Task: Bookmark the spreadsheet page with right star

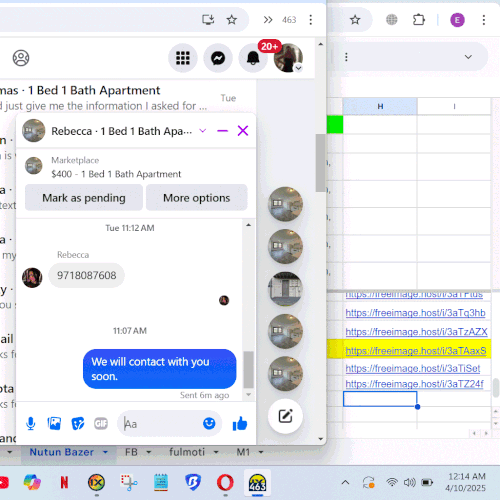Action: pos(355,20)
